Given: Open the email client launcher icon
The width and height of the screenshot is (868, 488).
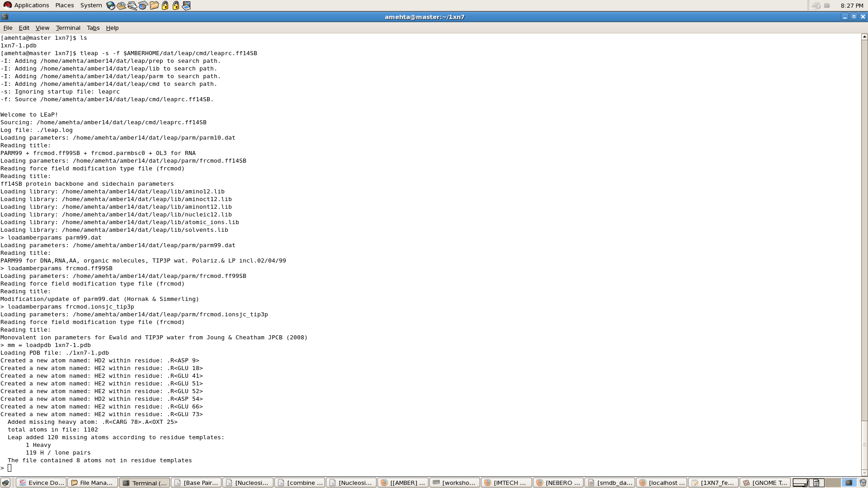Looking at the screenshot, I should [122, 5].
